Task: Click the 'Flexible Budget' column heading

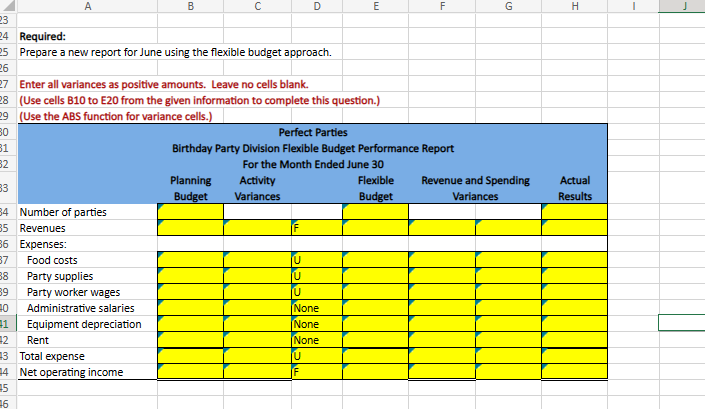Action: click(375, 188)
